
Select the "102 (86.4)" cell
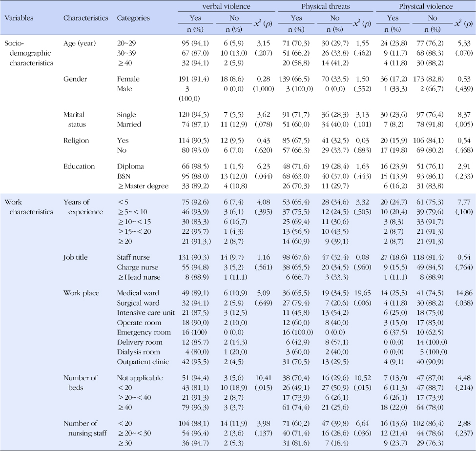[x=428, y=423]
